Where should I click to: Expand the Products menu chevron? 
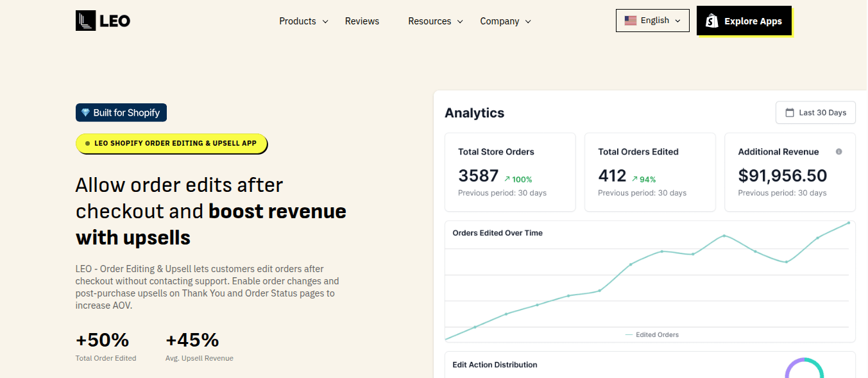tap(325, 22)
